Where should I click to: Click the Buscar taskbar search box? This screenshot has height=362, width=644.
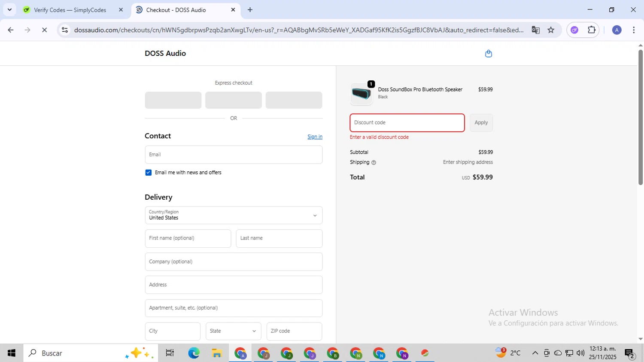coord(91,353)
